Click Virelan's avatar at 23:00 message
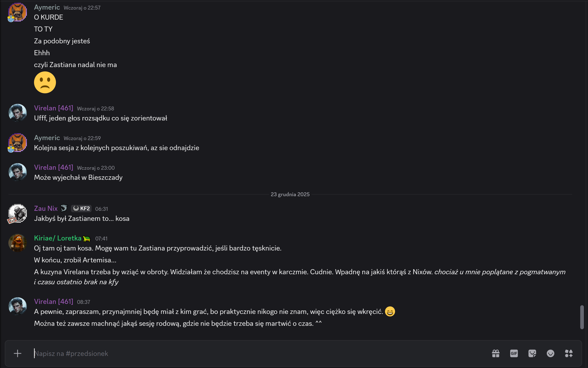Screen dimensions: 588x368 [x=17, y=172]
